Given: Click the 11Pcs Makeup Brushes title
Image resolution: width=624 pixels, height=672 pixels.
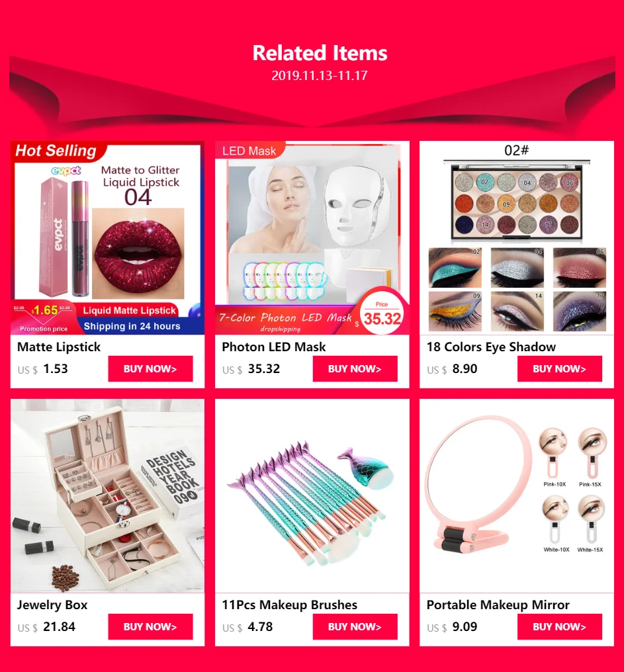Looking at the screenshot, I should pos(289,605).
